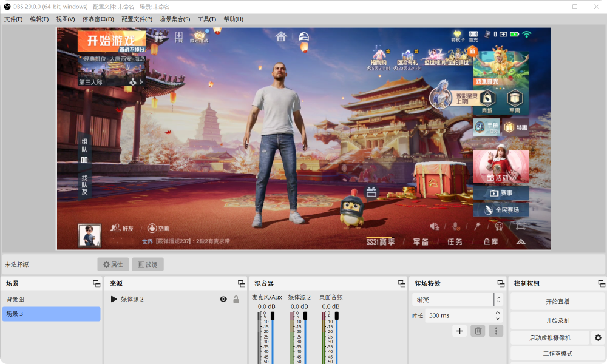Adjust the 麦克风/Aux volume slider
607x364 pixels.
[x=273, y=316]
